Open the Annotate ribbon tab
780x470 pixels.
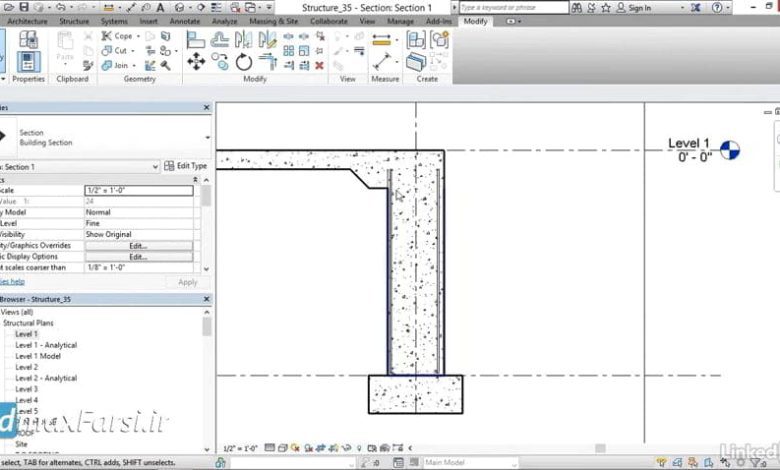(185, 21)
